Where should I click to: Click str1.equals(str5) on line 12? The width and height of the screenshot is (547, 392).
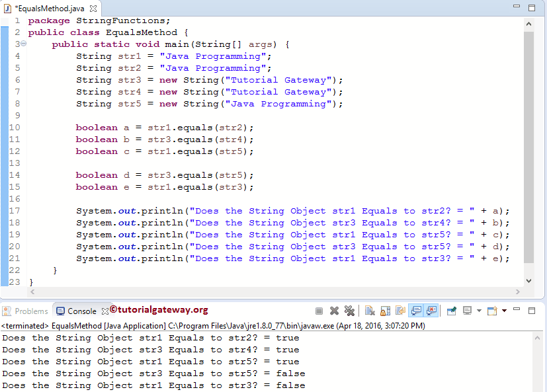(x=198, y=151)
